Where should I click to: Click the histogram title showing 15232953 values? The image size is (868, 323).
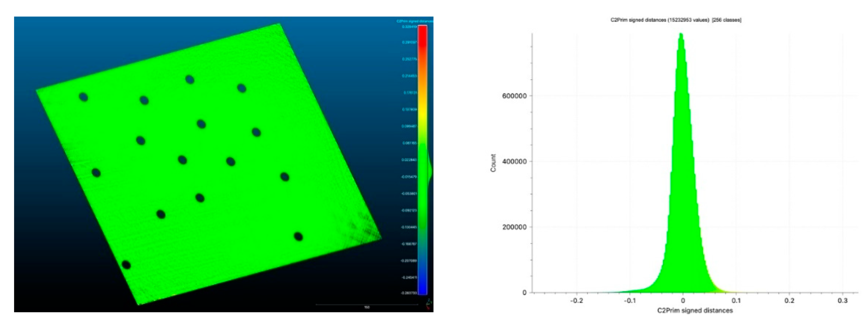pyautogui.click(x=676, y=20)
